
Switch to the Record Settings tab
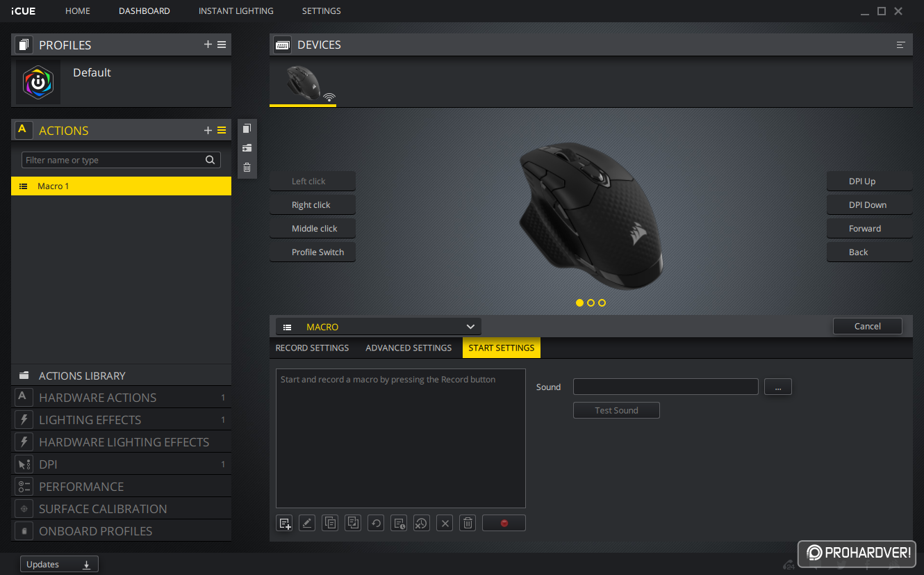(x=312, y=348)
